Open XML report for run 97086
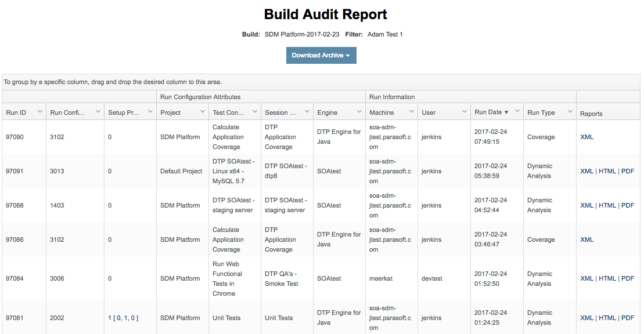Viewport: 644px width, 334px height. click(x=587, y=239)
